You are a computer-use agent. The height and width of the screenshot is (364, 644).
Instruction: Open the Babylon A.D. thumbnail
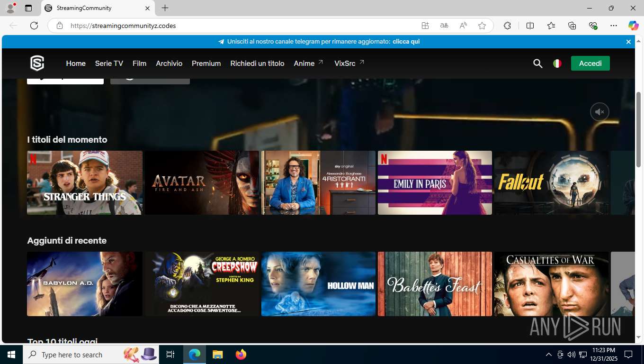click(85, 284)
